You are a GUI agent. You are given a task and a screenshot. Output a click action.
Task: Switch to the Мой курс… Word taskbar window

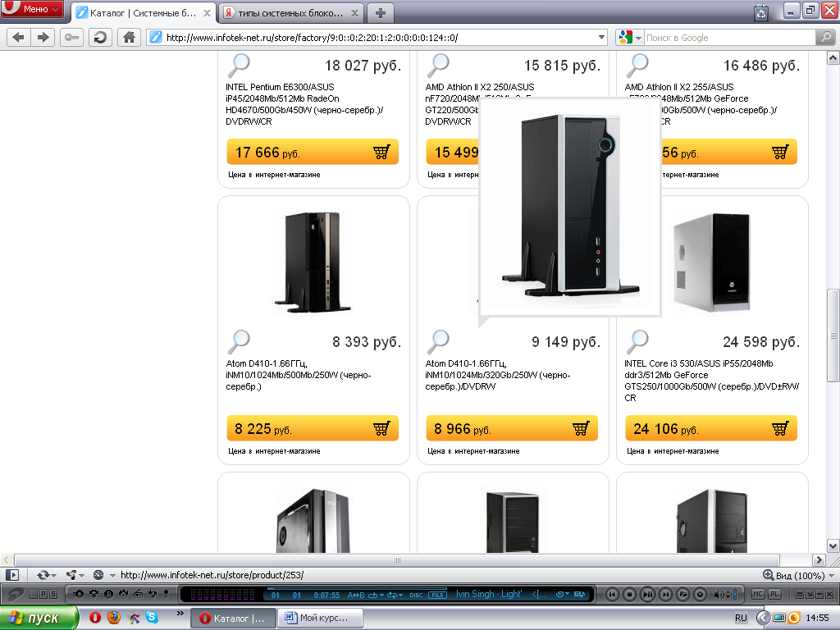click(320, 618)
